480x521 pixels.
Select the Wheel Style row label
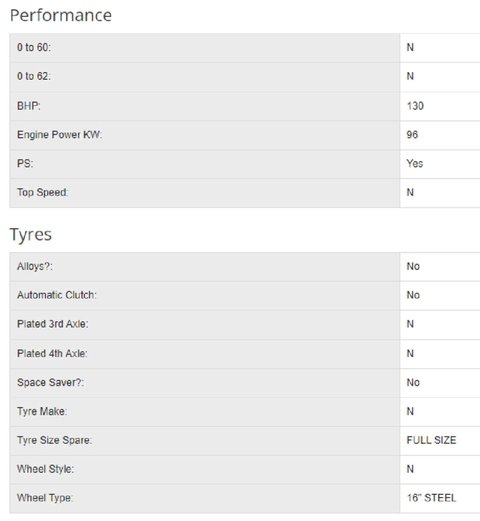click(x=45, y=469)
